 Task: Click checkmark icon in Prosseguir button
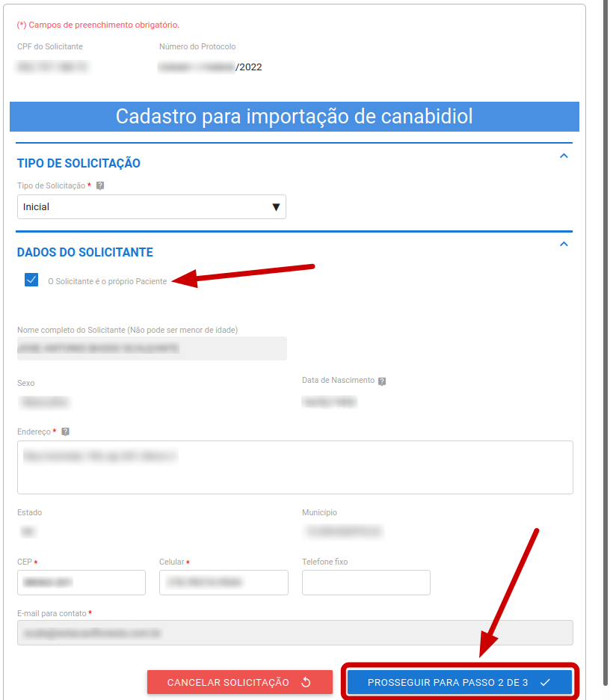[x=545, y=682]
